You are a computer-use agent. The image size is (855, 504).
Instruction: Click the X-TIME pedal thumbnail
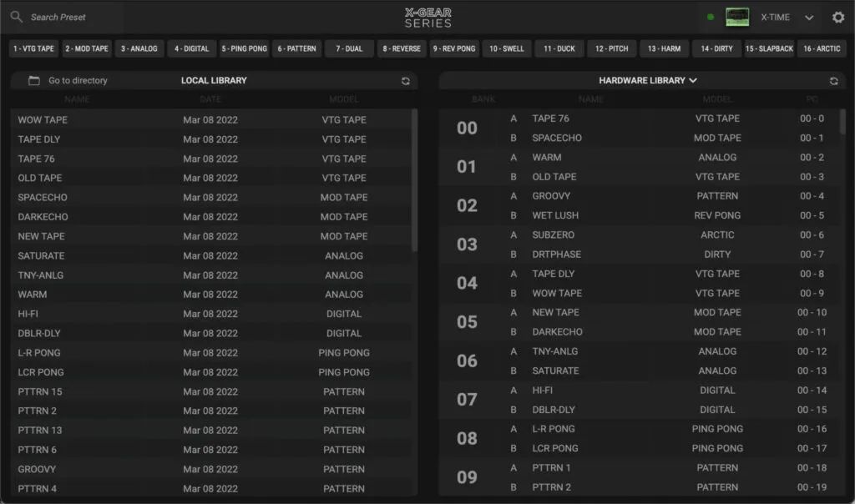click(737, 18)
